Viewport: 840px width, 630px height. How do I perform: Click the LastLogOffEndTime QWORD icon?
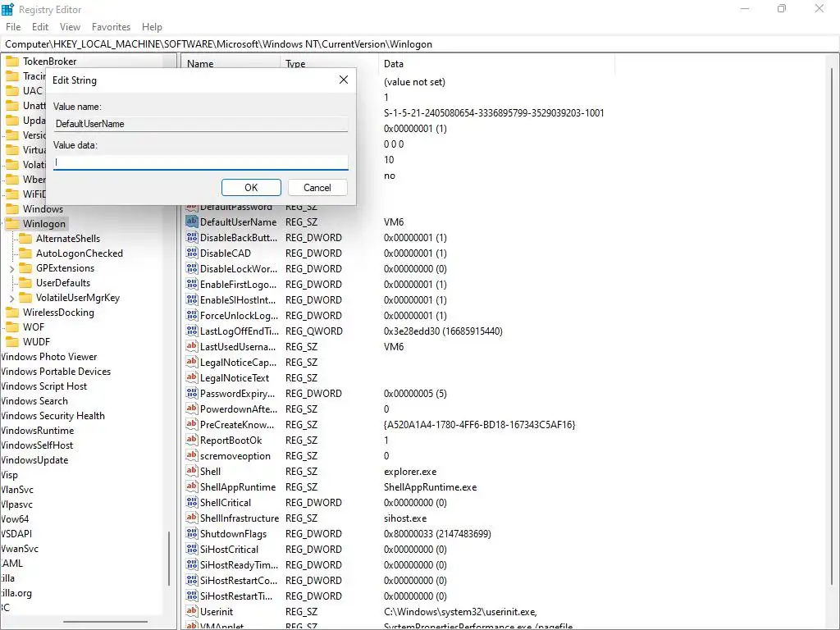point(192,330)
